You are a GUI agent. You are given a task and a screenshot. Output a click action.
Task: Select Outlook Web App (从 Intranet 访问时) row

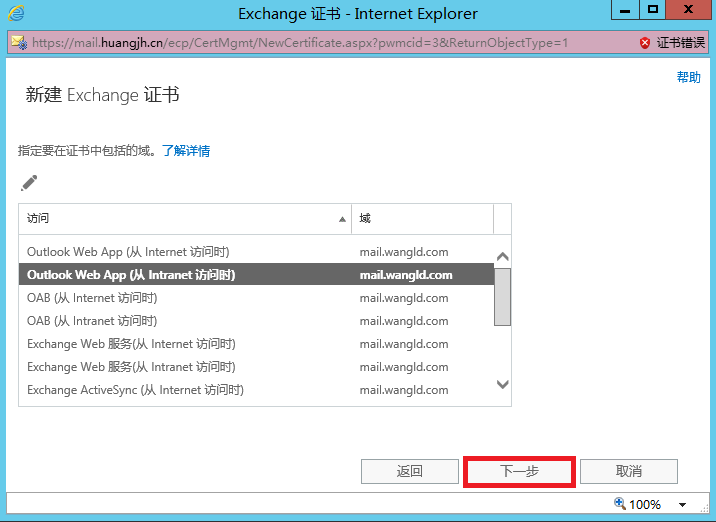(256, 274)
